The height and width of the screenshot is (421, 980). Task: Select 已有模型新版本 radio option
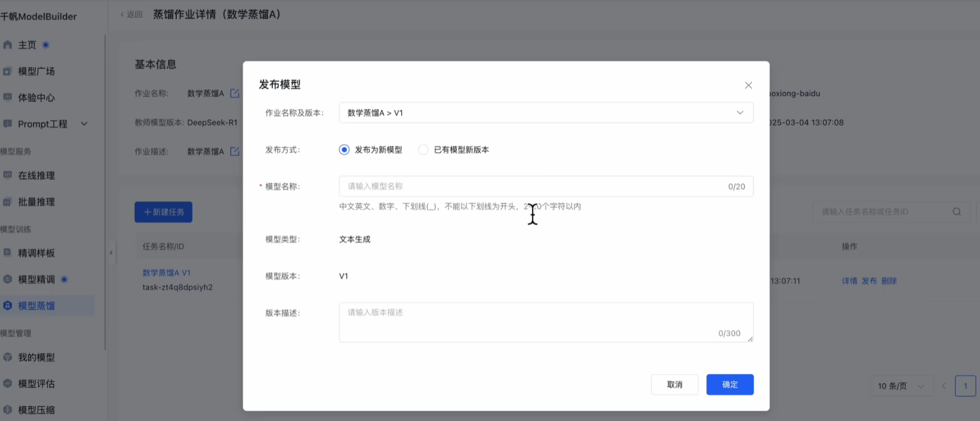pyautogui.click(x=423, y=150)
